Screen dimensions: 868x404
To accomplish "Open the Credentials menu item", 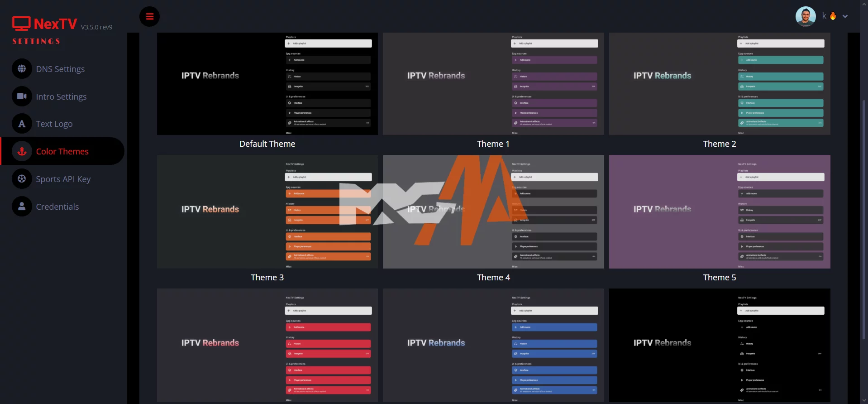I will [x=57, y=207].
